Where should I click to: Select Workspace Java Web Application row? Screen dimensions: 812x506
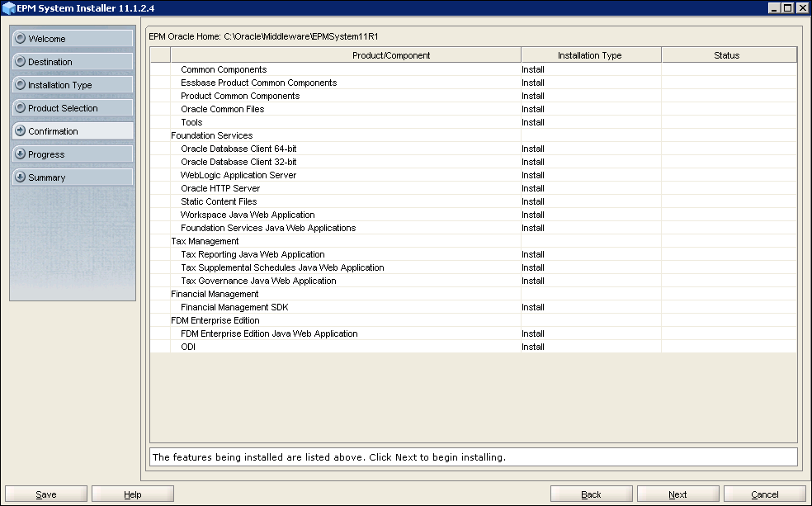474,215
